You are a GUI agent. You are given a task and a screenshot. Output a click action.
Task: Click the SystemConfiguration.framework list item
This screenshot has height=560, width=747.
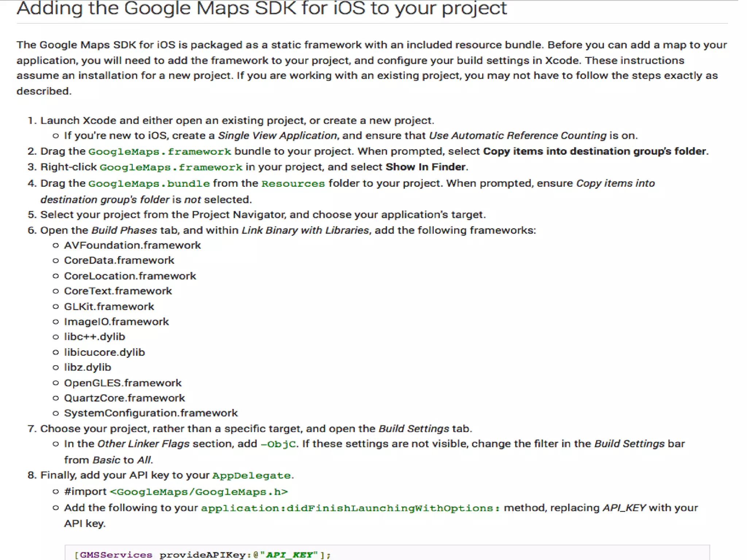(151, 413)
